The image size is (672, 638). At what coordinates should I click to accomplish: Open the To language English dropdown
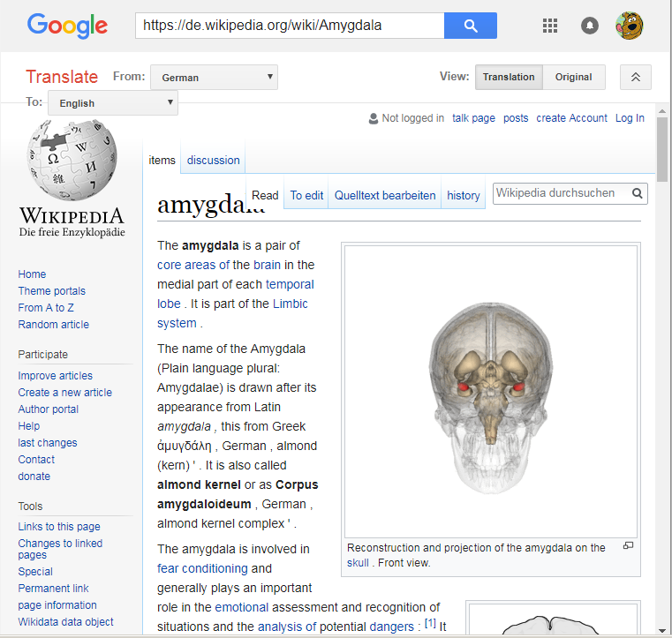pos(113,102)
